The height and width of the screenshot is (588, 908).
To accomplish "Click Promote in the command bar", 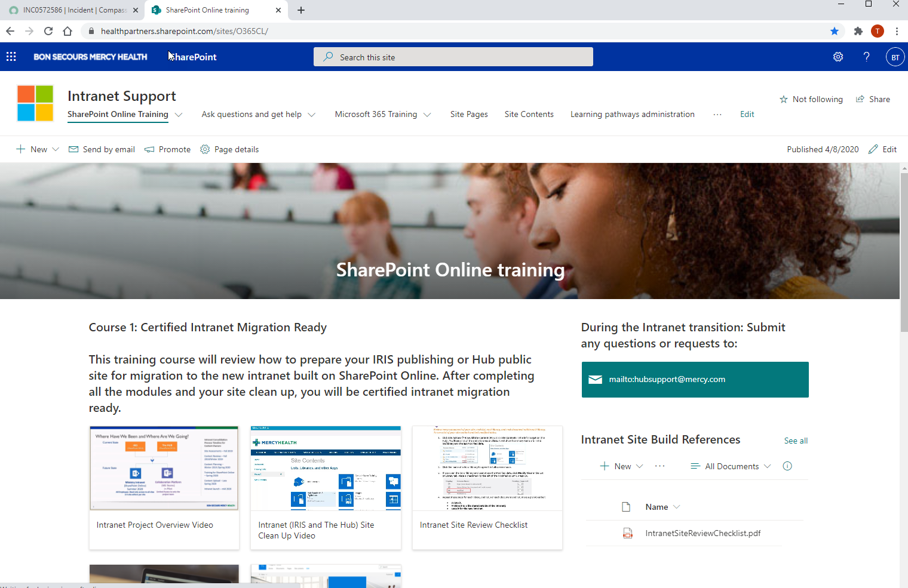I will coord(167,149).
